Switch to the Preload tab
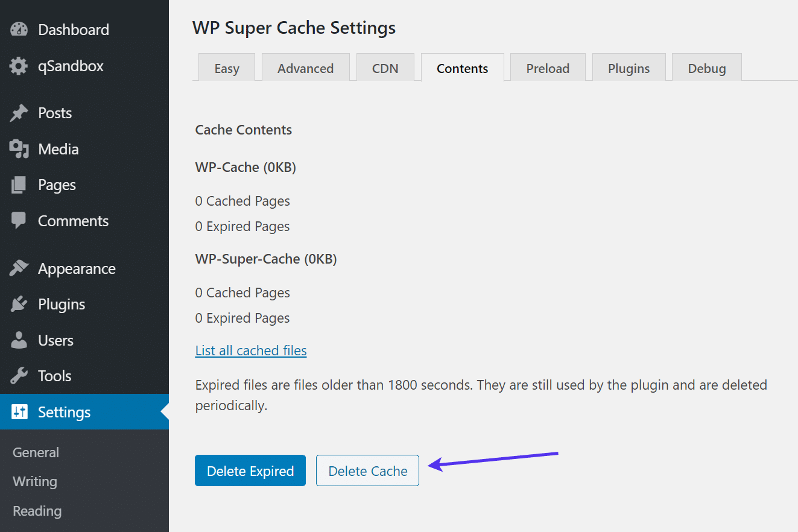The image size is (798, 532). coord(547,68)
